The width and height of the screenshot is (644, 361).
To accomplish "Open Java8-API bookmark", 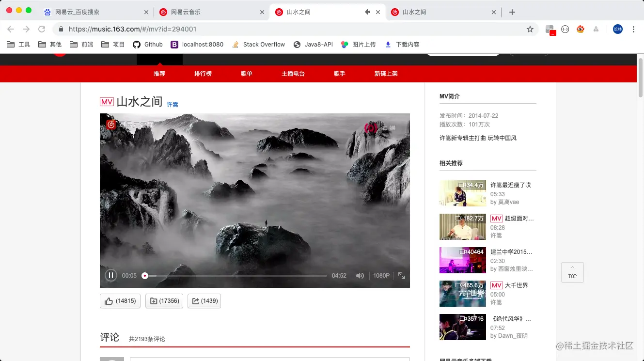I will click(313, 45).
